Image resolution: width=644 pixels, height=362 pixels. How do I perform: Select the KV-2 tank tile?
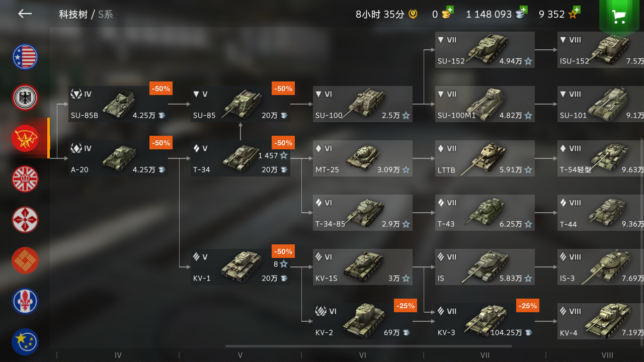pos(363,321)
